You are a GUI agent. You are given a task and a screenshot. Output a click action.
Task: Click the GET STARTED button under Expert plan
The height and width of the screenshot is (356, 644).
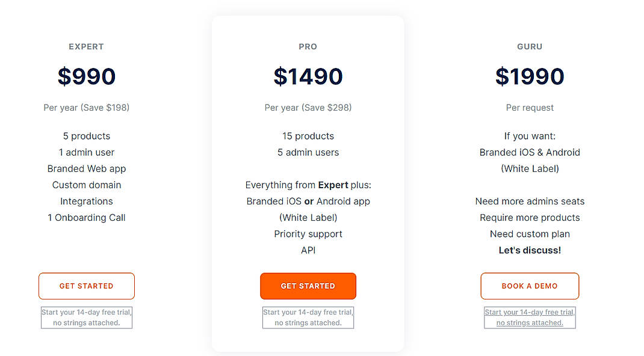[86, 286]
